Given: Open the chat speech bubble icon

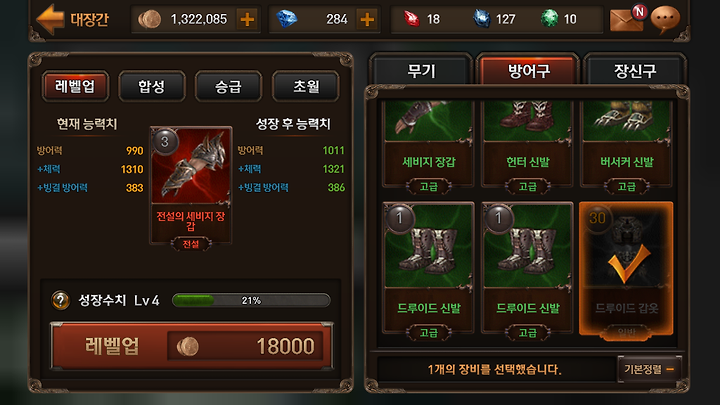Looking at the screenshot, I should pos(665,20).
